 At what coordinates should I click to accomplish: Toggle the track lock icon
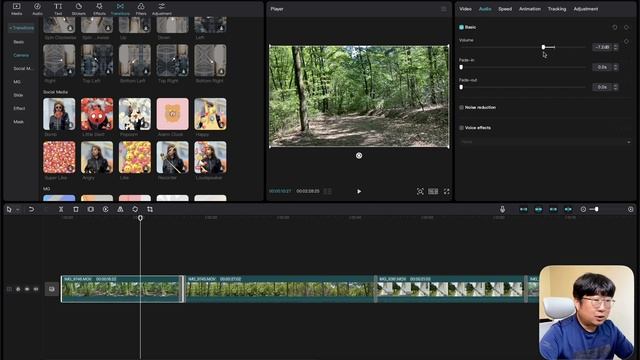pos(18,289)
